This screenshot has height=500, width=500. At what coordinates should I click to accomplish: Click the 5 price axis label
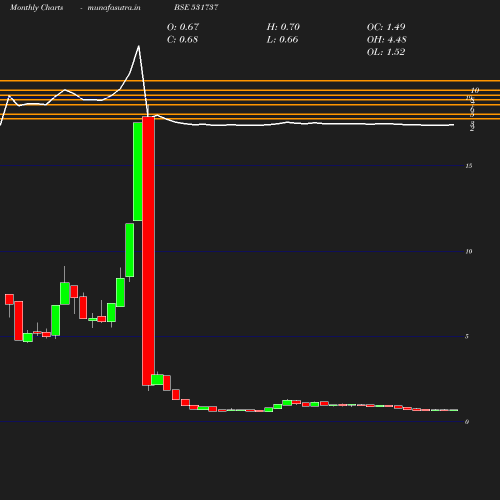[x=467, y=336]
